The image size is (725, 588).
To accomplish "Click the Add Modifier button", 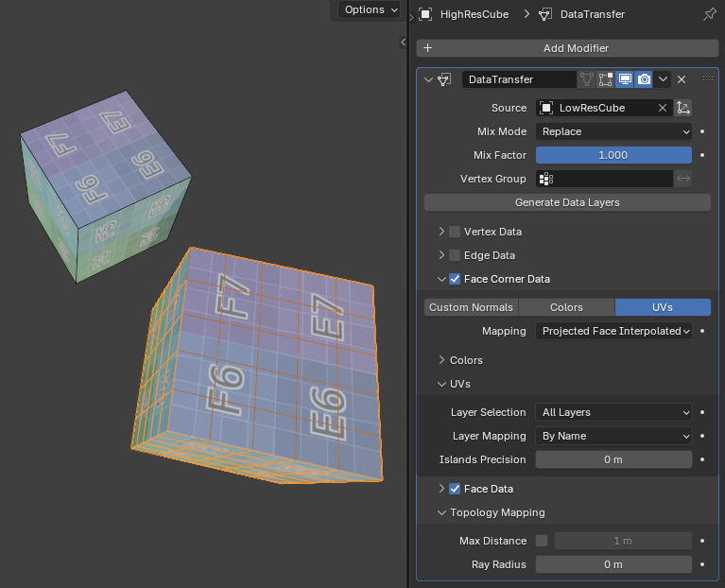I will point(567,48).
